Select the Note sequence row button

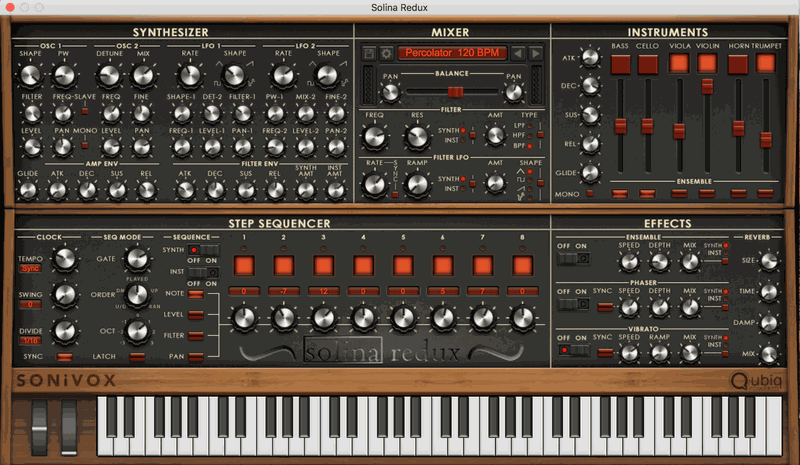coord(196,293)
